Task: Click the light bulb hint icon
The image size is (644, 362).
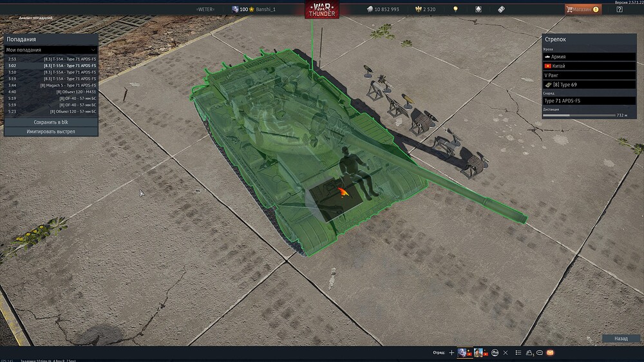Action: tap(455, 9)
